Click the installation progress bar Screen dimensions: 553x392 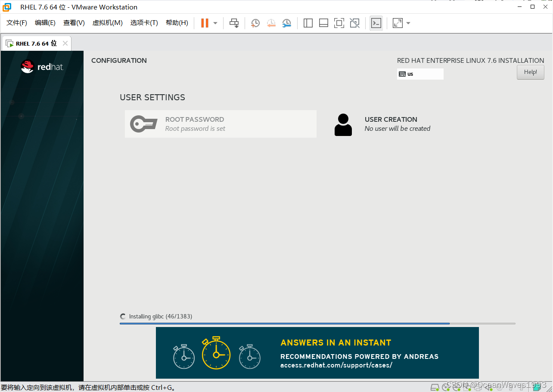tap(317, 324)
